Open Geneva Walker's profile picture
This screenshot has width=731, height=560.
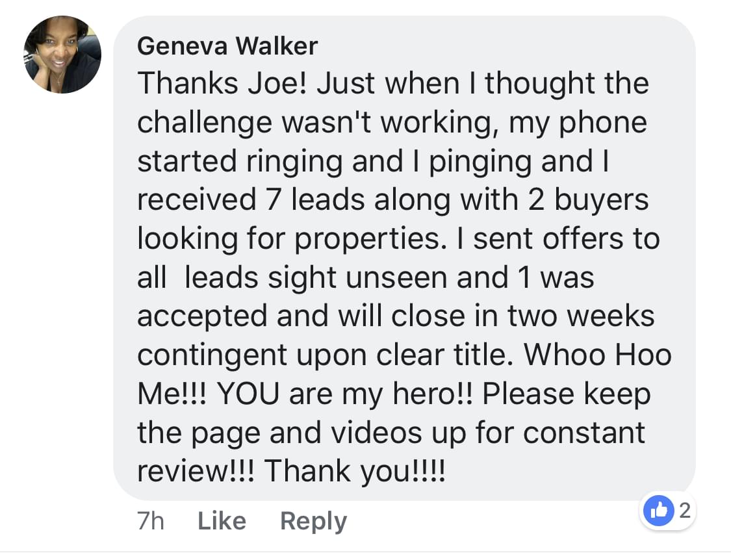click(62, 55)
